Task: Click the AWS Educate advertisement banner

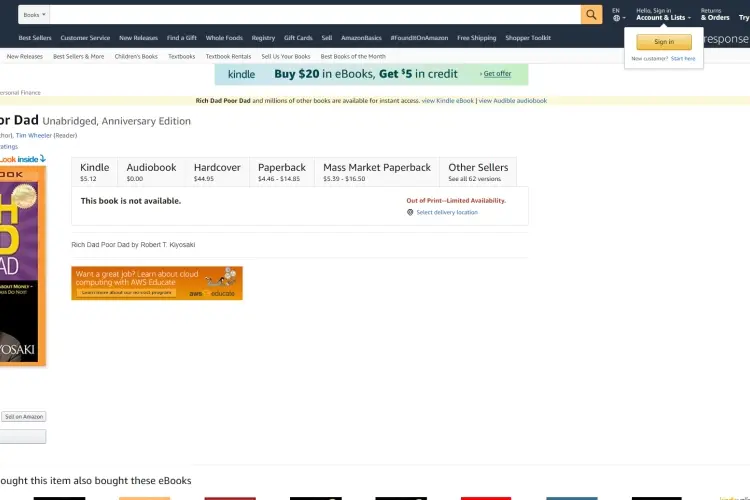Action: click(x=157, y=283)
